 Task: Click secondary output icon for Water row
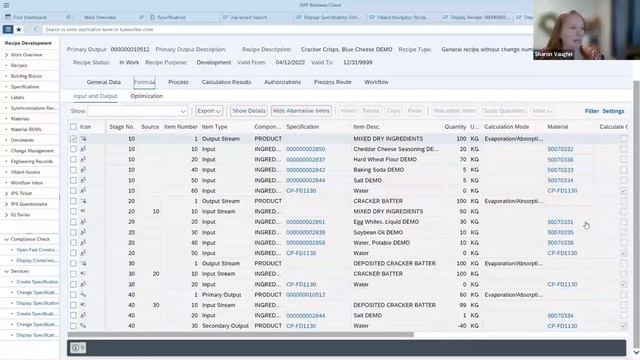pos(83,326)
